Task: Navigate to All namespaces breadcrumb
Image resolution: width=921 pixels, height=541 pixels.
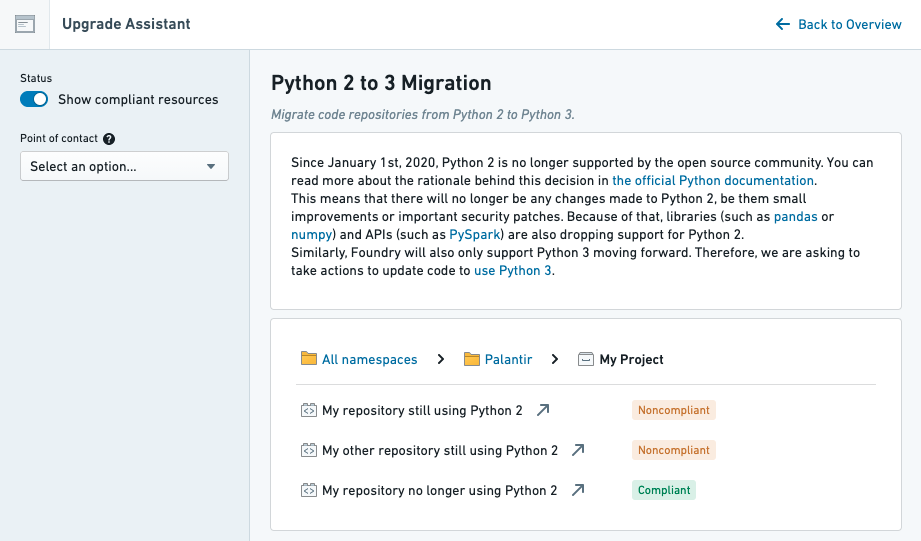Action: (369, 359)
